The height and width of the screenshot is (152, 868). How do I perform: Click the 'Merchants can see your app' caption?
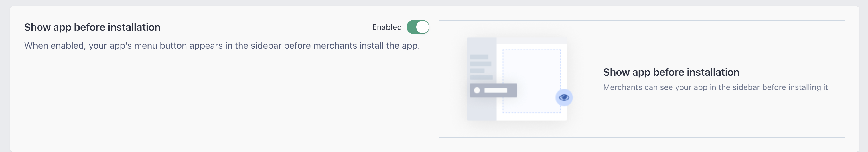pyautogui.click(x=715, y=87)
